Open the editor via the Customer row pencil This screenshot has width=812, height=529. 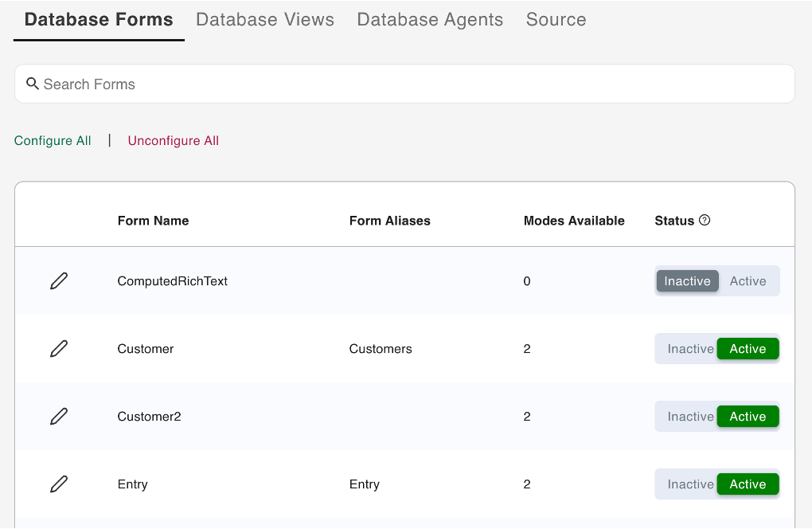pyautogui.click(x=59, y=349)
